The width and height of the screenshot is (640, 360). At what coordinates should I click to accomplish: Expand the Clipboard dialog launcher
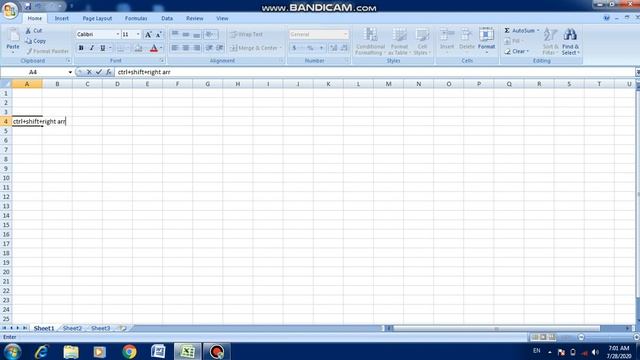coord(69,60)
